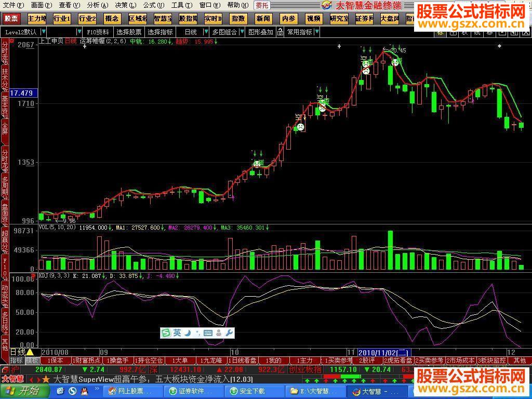Open the 技术分析 side tab
The image size is (532, 399).
(x=5, y=79)
